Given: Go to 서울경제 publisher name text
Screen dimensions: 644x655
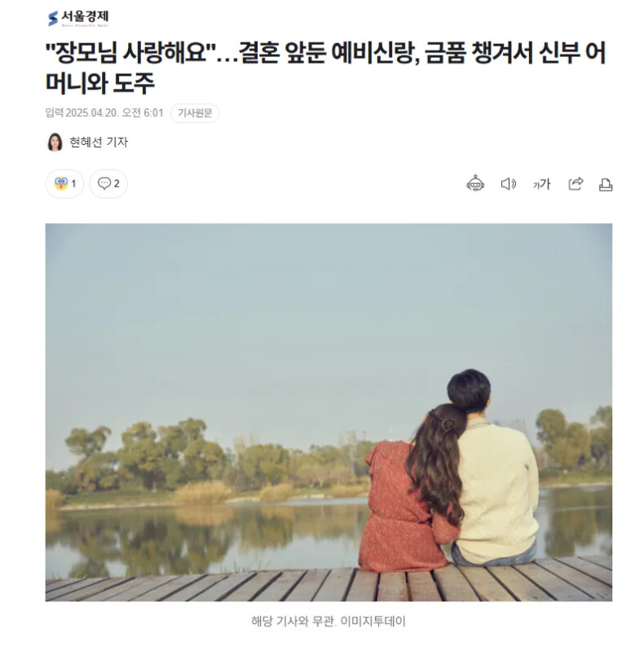Looking at the screenshot, I should 85,17.
